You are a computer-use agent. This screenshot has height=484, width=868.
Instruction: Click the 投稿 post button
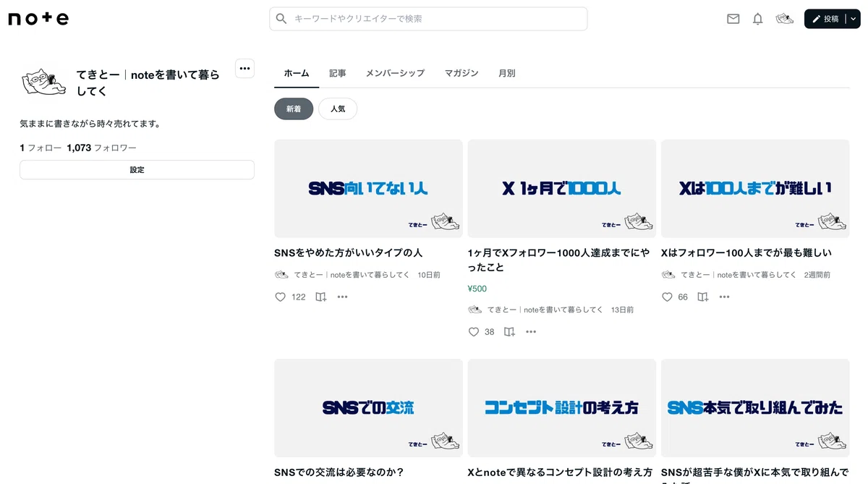[825, 19]
